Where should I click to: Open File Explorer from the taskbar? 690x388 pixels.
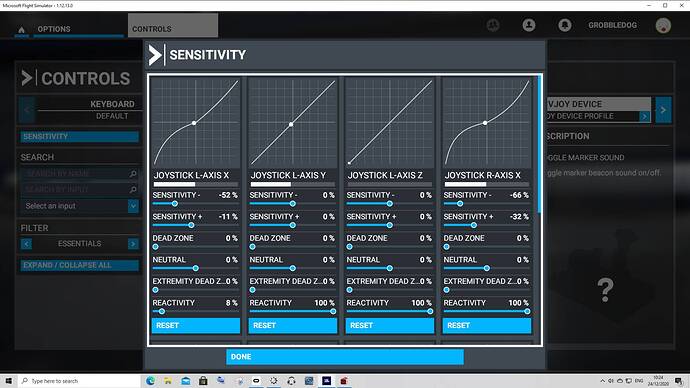pyautogui.click(x=168, y=381)
